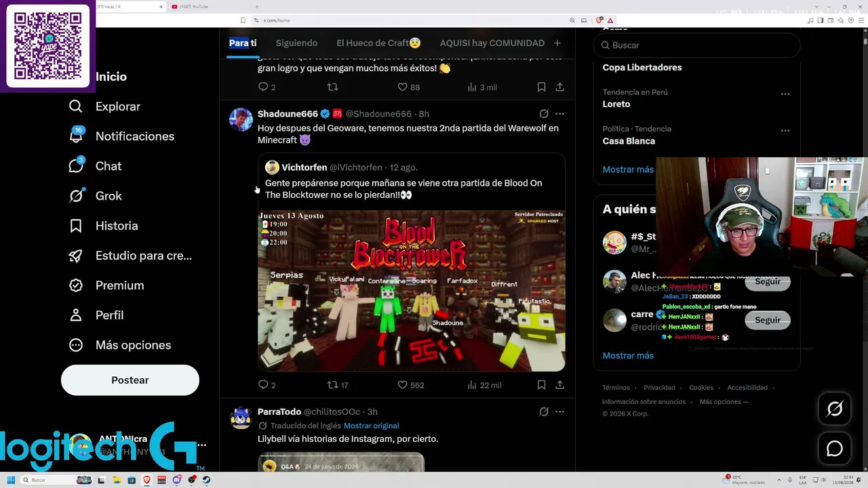Open ParraTodo's profile avatar
This screenshot has height=488, width=868.
(x=241, y=418)
